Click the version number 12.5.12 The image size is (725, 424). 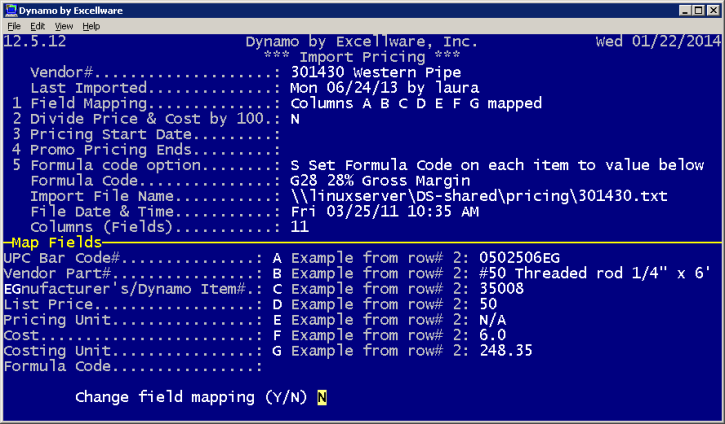[35, 42]
